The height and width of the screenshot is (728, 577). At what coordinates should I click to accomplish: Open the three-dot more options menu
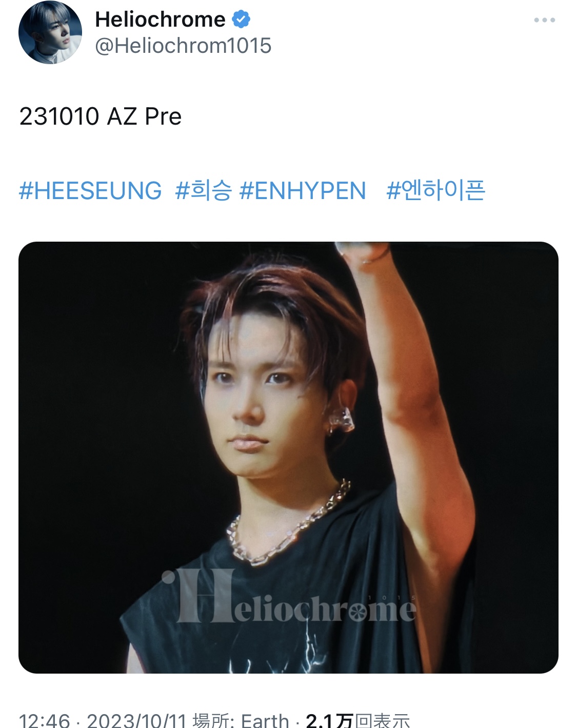544,20
